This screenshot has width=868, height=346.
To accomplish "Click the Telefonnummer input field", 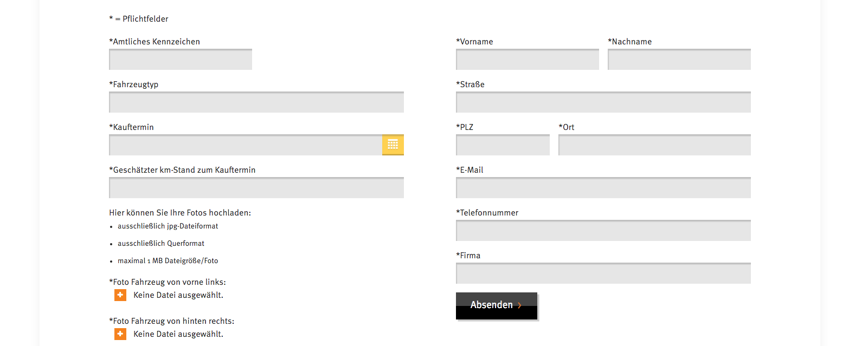I will pos(603,230).
